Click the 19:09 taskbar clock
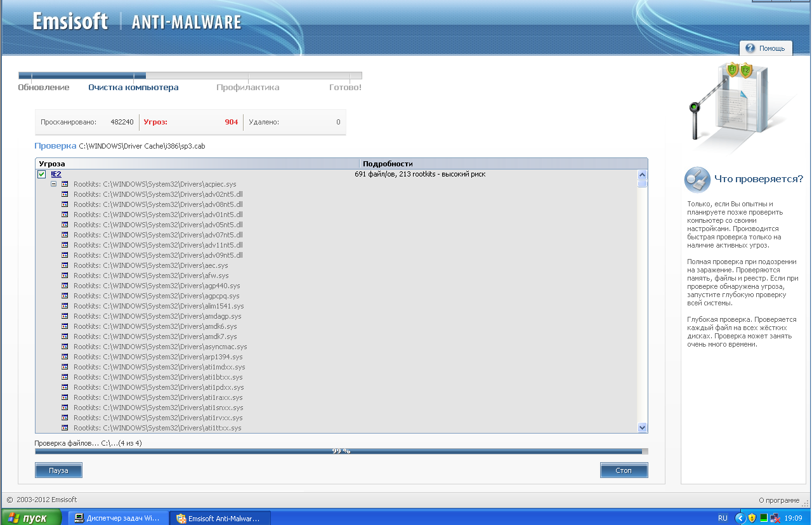 (x=794, y=518)
